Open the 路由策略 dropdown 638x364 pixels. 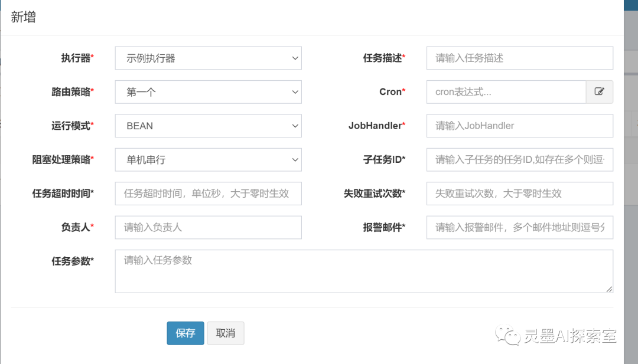(208, 92)
